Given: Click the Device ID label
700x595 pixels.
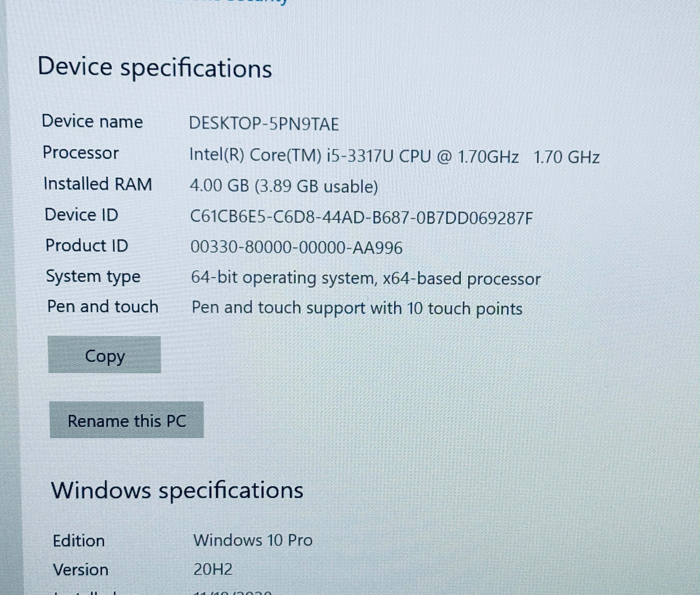Looking at the screenshot, I should [x=82, y=215].
